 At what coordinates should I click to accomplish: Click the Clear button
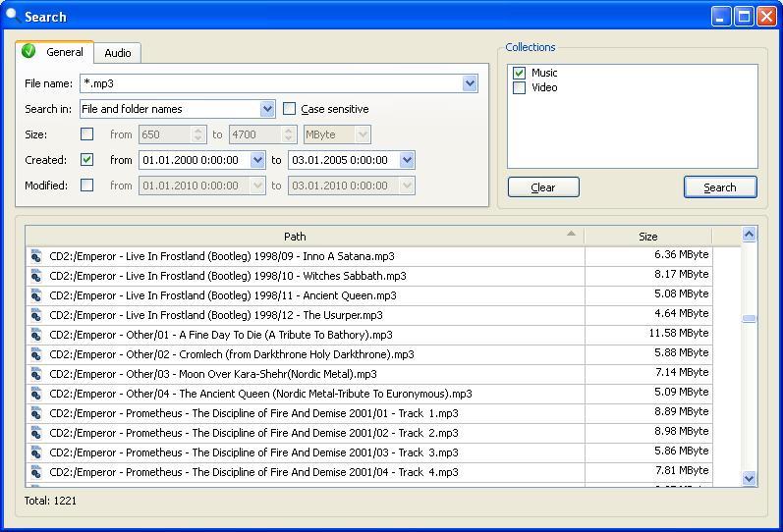(x=543, y=187)
